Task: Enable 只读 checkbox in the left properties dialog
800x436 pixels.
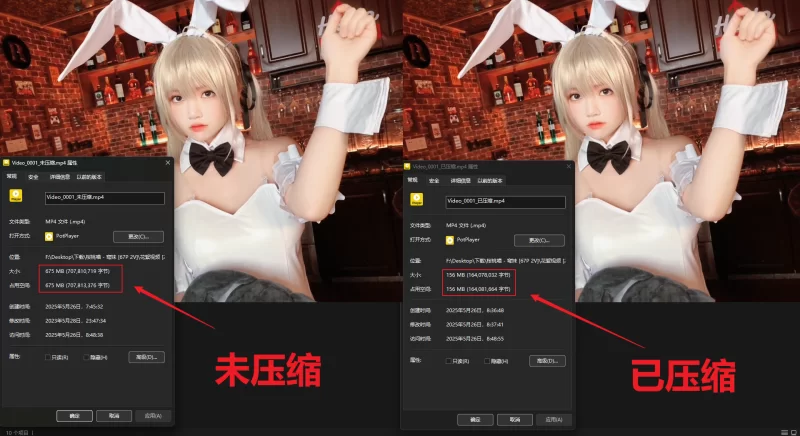Action: (48, 356)
